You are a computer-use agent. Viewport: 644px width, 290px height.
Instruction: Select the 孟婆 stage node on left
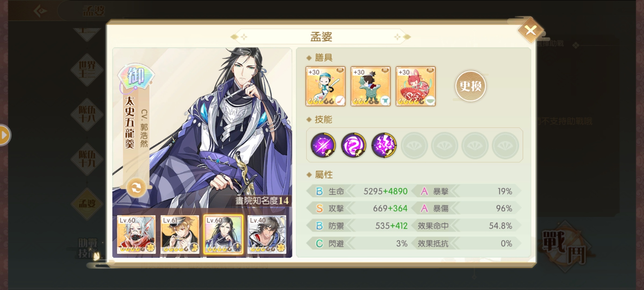click(x=87, y=204)
